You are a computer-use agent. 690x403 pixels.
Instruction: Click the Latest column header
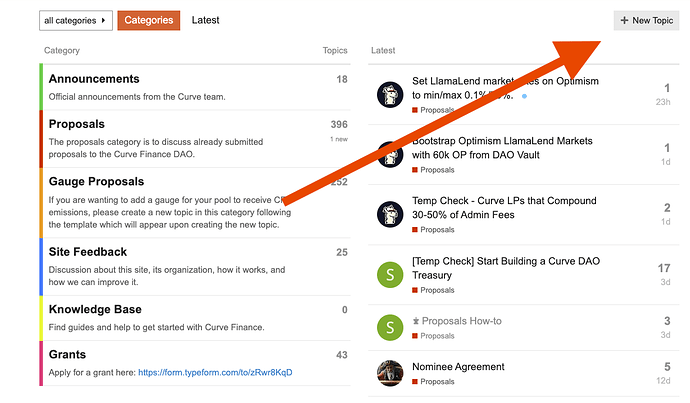383,51
